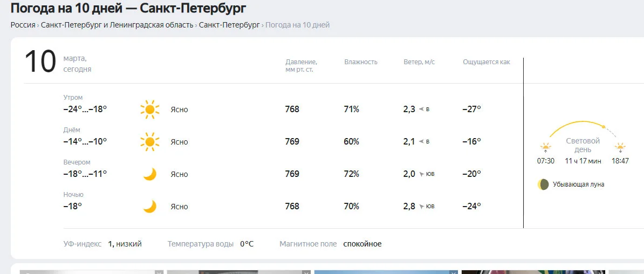Click the wind direction arrow next to 2,1
This screenshot has width=644, height=274.
coord(421,142)
